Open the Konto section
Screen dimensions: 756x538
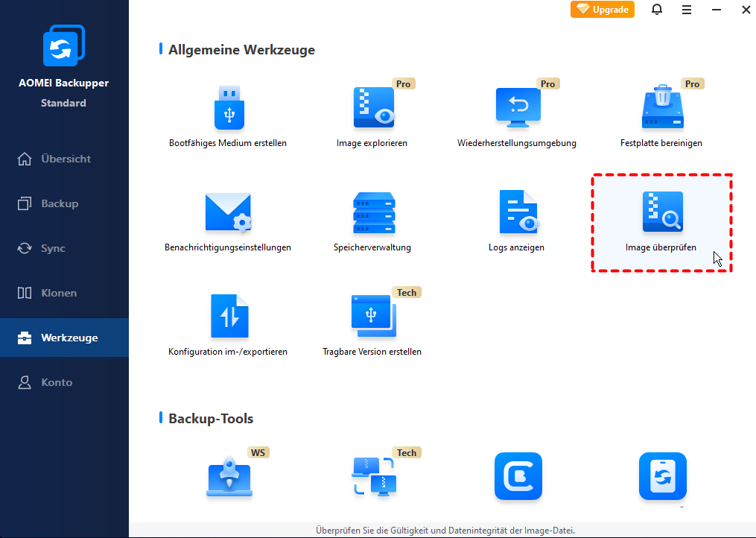click(64, 382)
